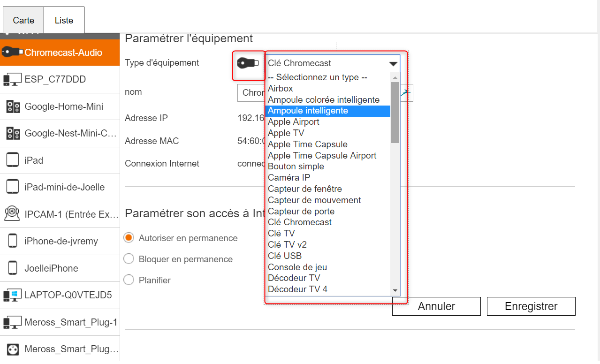Click the nom input field

[x=325, y=93]
